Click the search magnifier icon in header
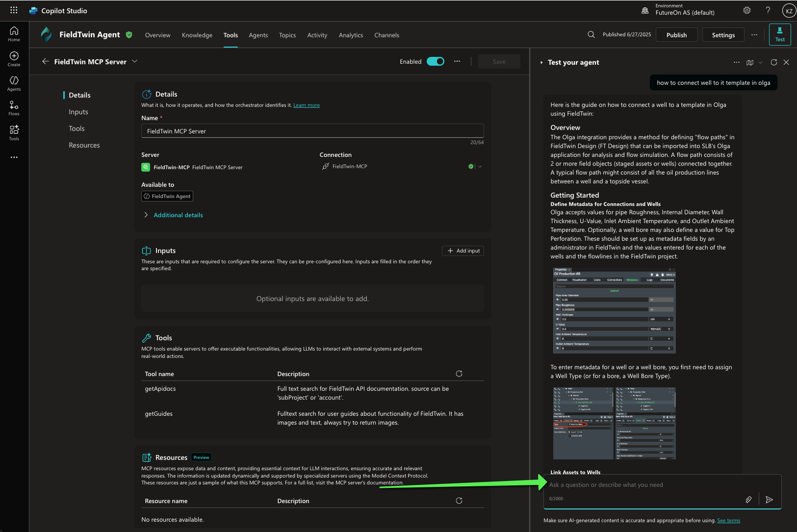Screen dimensions: 797x532 pyautogui.click(x=591, y=35)
